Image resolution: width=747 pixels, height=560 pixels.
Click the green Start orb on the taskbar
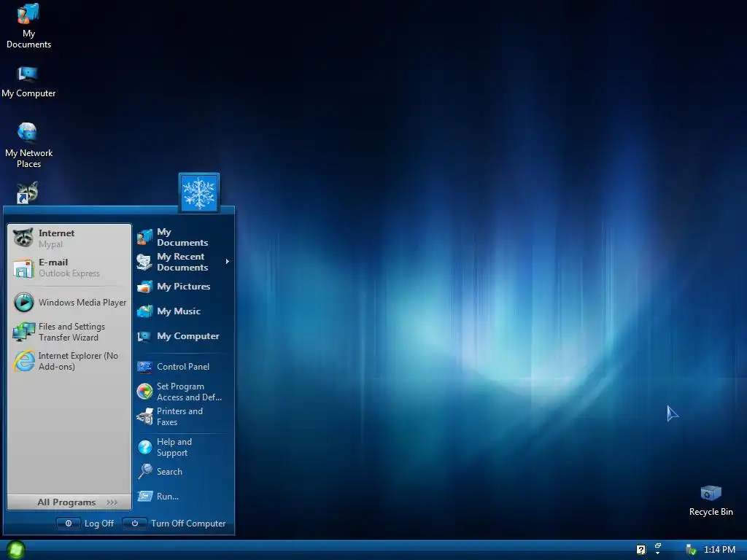click(16, 550)
